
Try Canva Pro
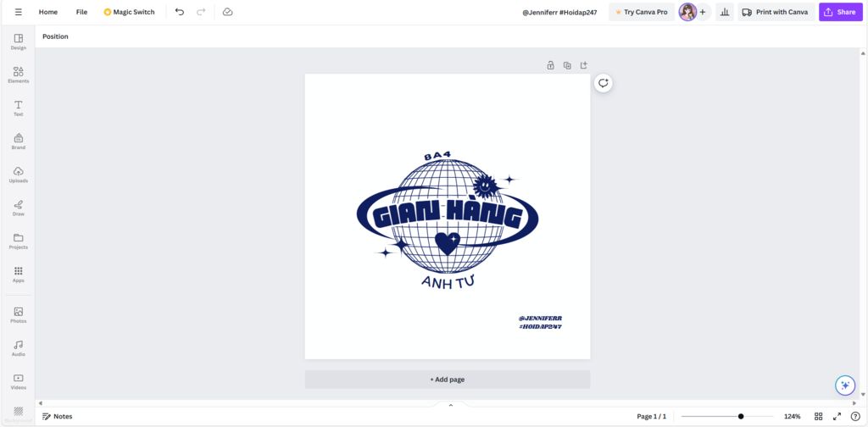point(642,12)
